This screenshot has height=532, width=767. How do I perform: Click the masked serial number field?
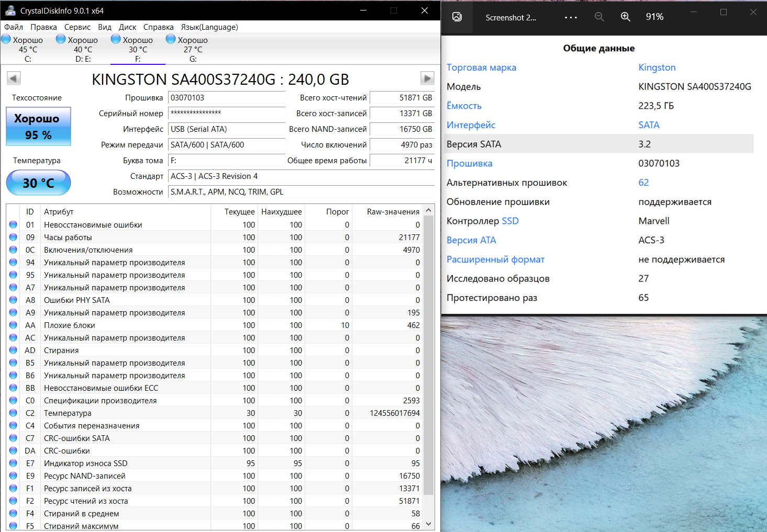(227, 114)
